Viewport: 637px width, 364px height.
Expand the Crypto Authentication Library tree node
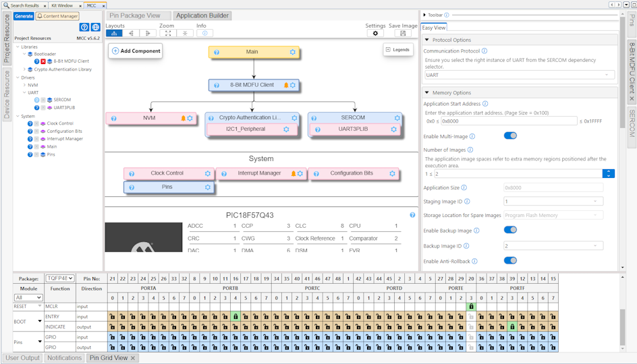point(25,69)
